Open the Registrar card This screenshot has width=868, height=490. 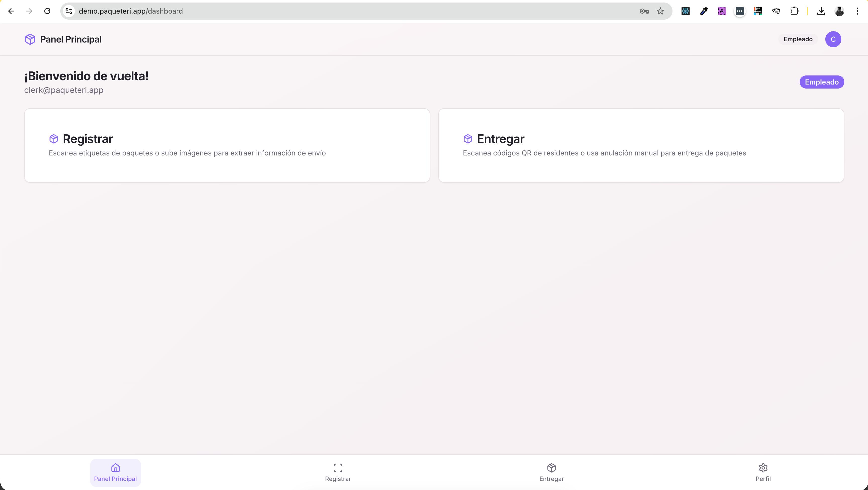click(227, 145)
